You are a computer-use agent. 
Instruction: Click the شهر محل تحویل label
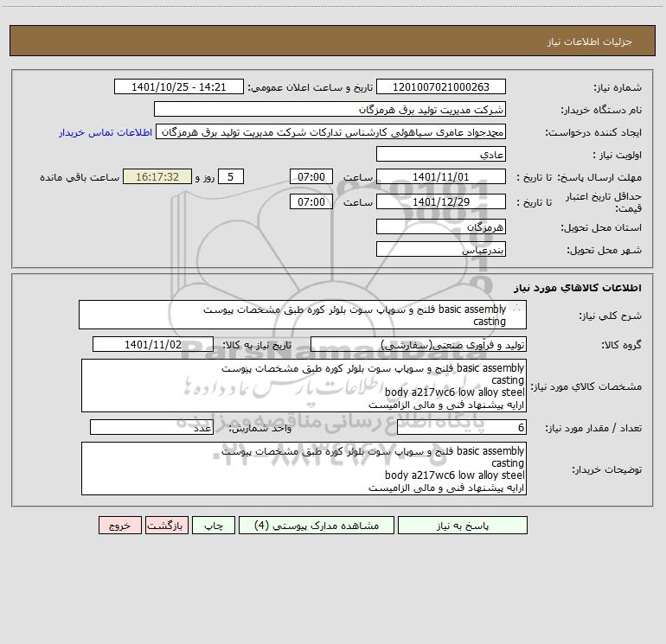point(604,250)
